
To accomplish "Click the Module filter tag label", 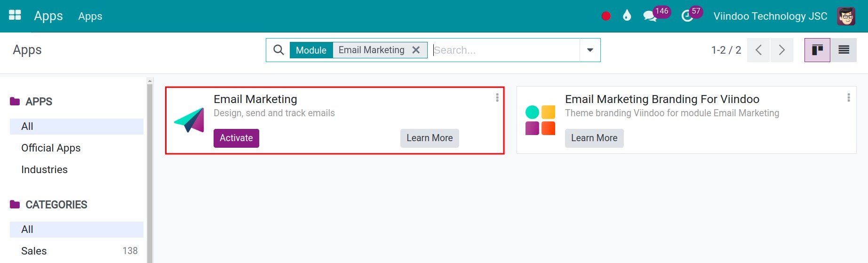I will [x=311, y=50].
